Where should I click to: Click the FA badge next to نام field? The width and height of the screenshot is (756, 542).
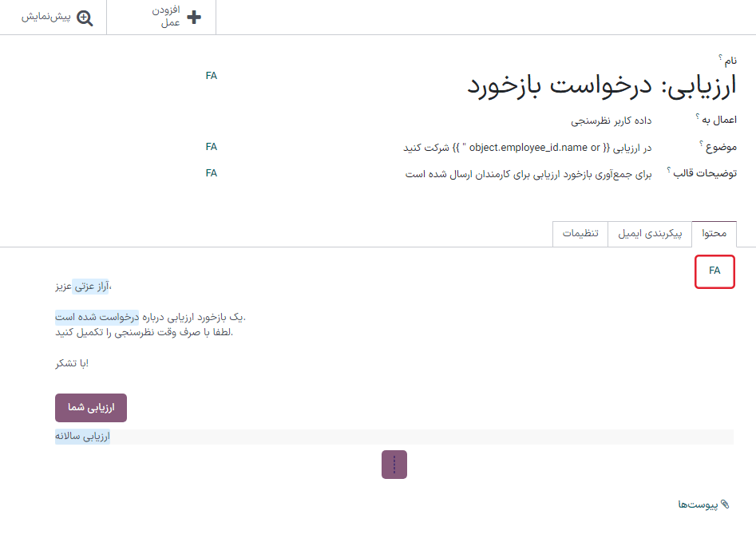211,76
